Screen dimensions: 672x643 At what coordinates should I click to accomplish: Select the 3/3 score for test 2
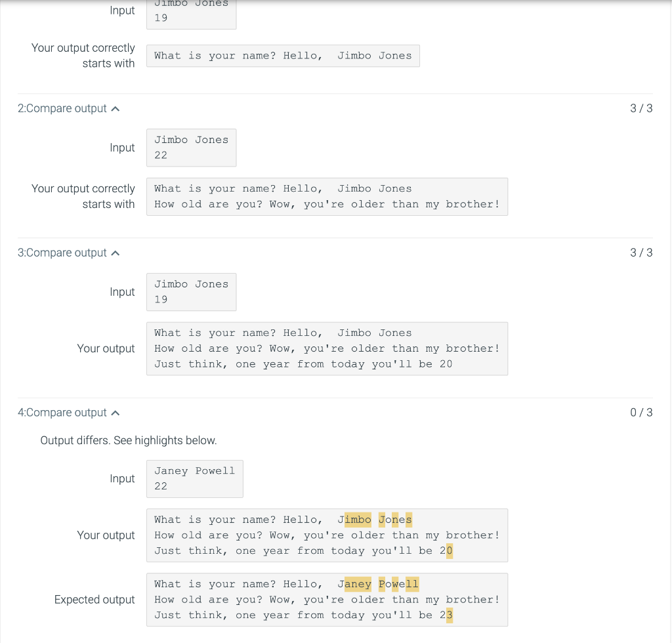pyautogui.click(x=641, y=108)
